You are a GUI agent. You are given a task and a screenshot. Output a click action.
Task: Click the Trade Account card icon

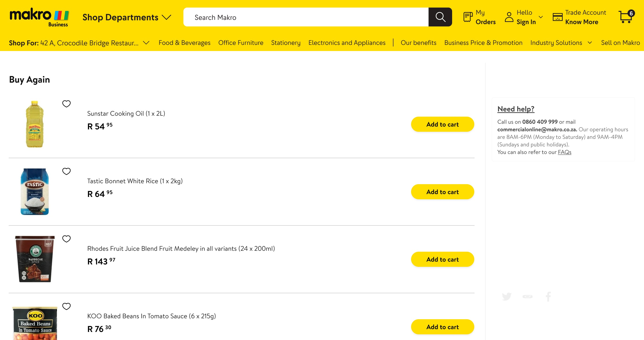click(557, 17)
